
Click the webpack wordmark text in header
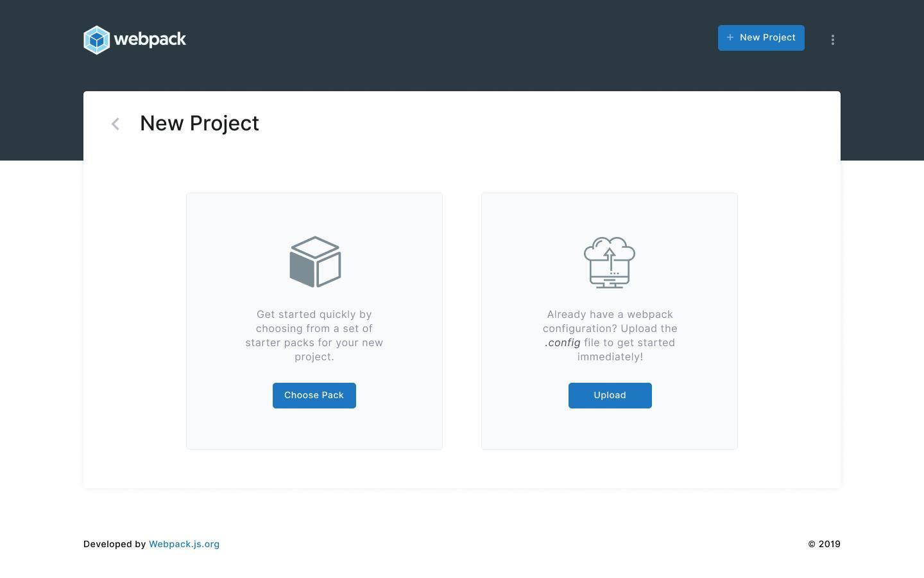[150, 40]
